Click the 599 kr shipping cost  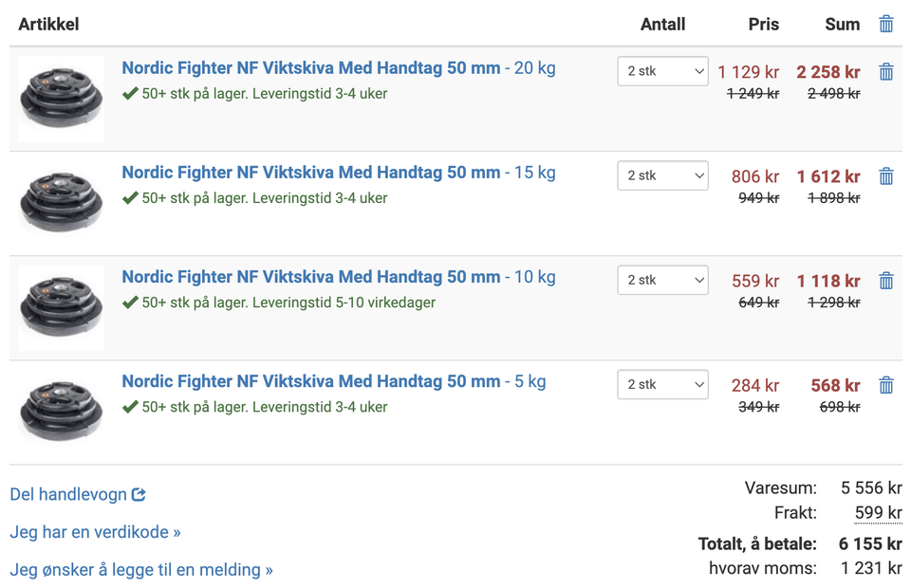[878, 513]
